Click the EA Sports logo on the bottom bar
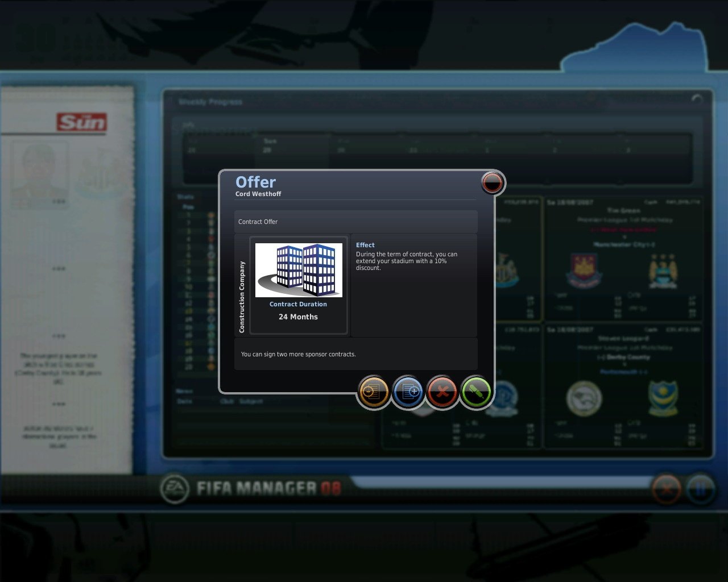Viewport: 728px width, 582px height. point(176,486)
